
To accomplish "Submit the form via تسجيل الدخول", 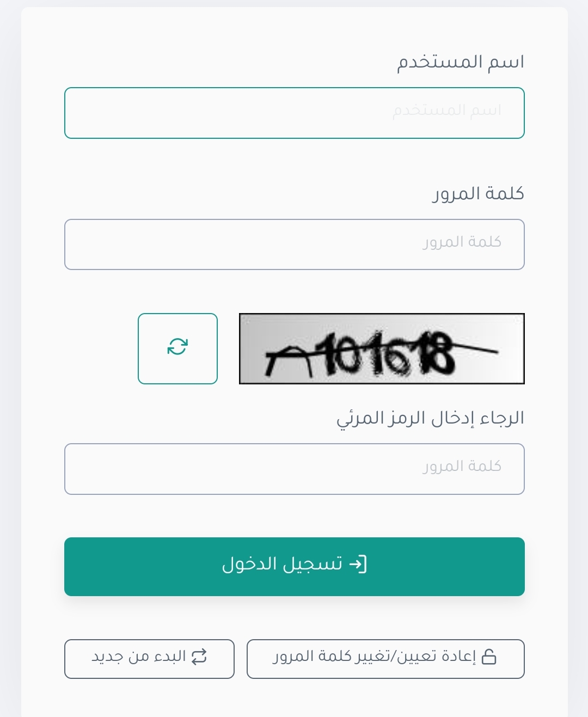I will click(x=295, y=567).
